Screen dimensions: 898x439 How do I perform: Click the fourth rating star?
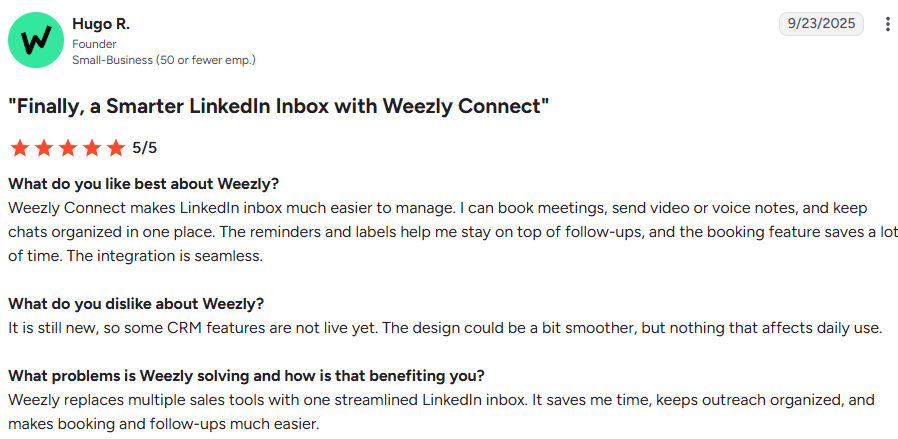point(92,148)
